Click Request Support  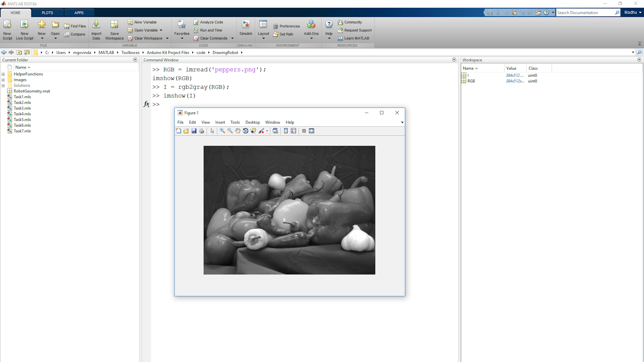355,30
